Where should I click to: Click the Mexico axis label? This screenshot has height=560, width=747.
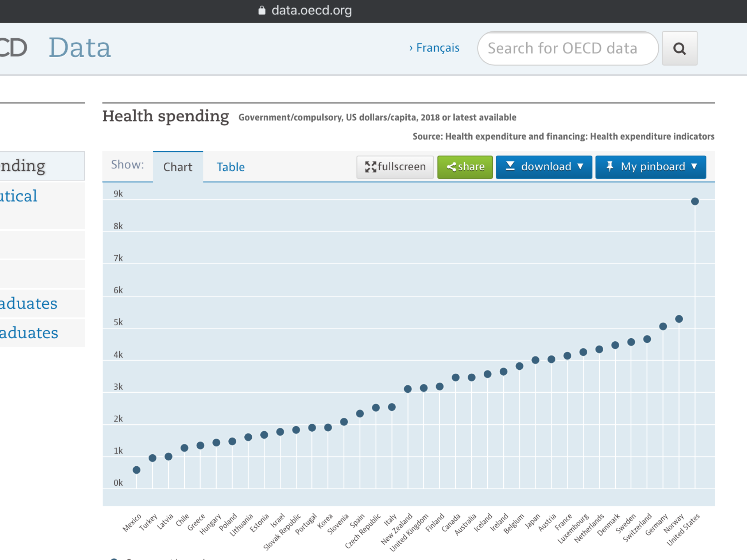132,523
